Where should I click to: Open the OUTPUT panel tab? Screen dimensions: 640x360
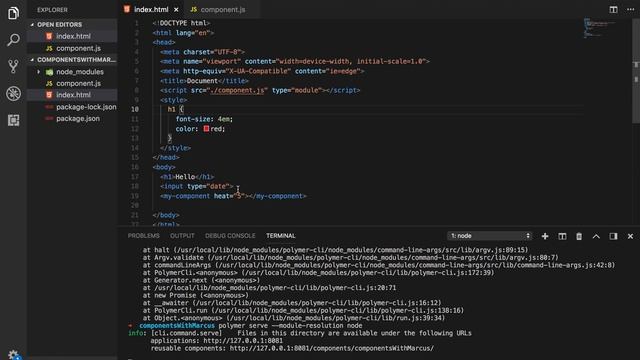(x=182, y=236)
